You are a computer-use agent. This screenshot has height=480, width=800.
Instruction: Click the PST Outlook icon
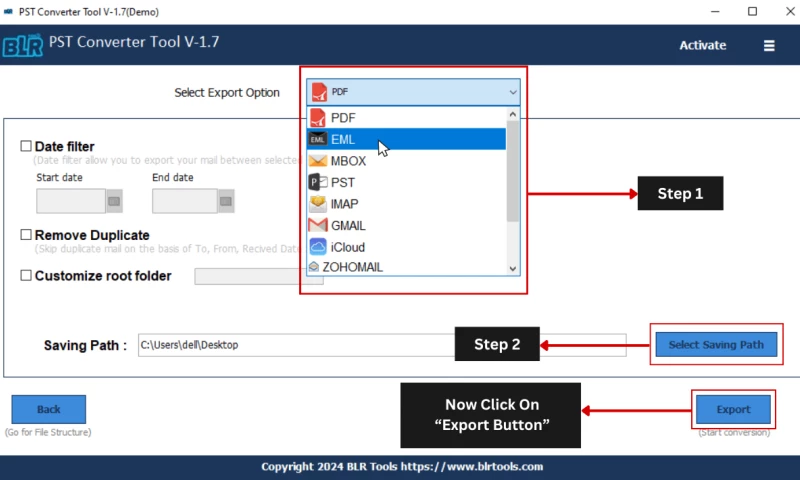click(318, 182)
